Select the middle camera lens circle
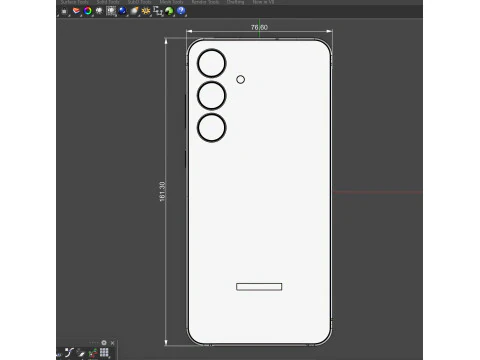The height and width of the screenshot is (360, 480). pos(212,95)
